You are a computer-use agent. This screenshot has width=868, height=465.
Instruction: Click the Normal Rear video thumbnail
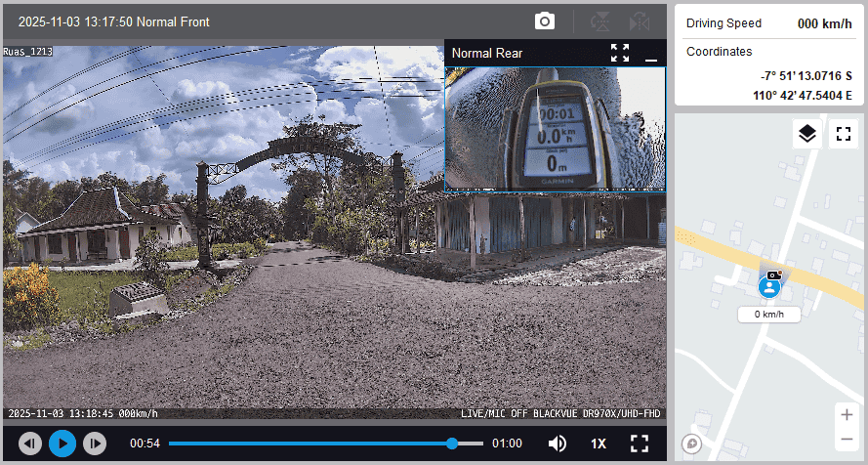[555, 128]
